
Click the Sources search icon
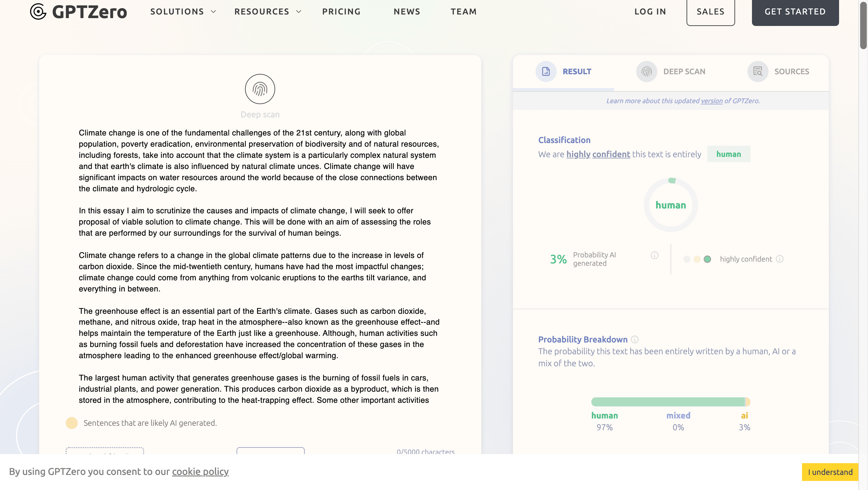pyautogui.click(x=757, y=72)
